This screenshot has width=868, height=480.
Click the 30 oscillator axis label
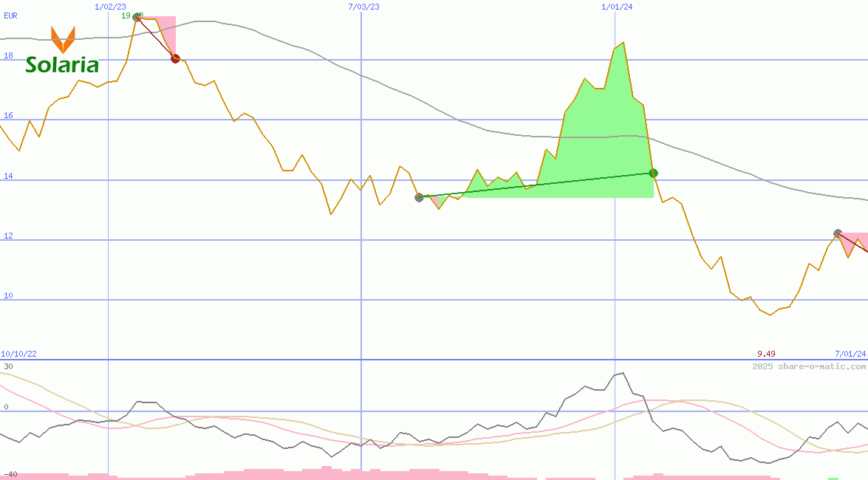(x=8, y=366)
